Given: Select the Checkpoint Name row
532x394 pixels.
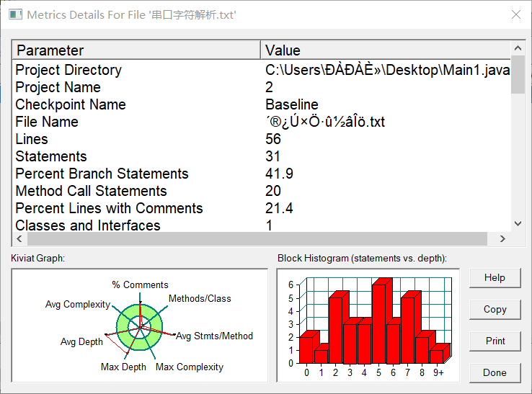Looking at the screenshot, I should [261, 104].
